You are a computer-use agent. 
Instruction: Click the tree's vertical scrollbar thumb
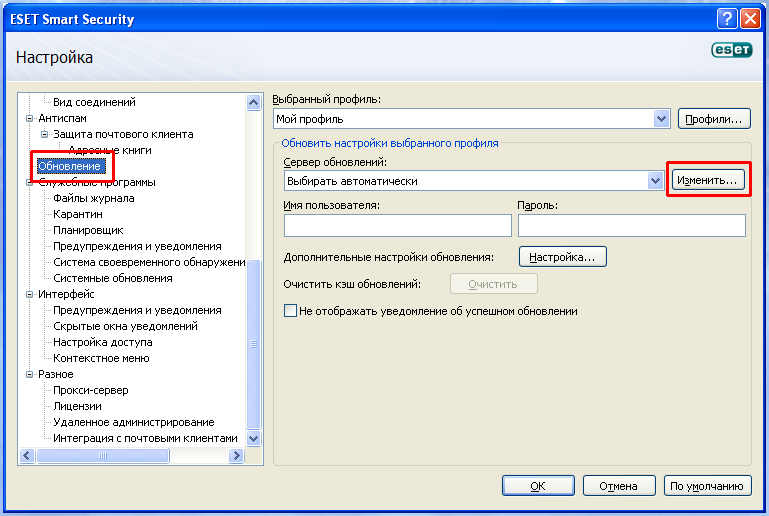254,344
